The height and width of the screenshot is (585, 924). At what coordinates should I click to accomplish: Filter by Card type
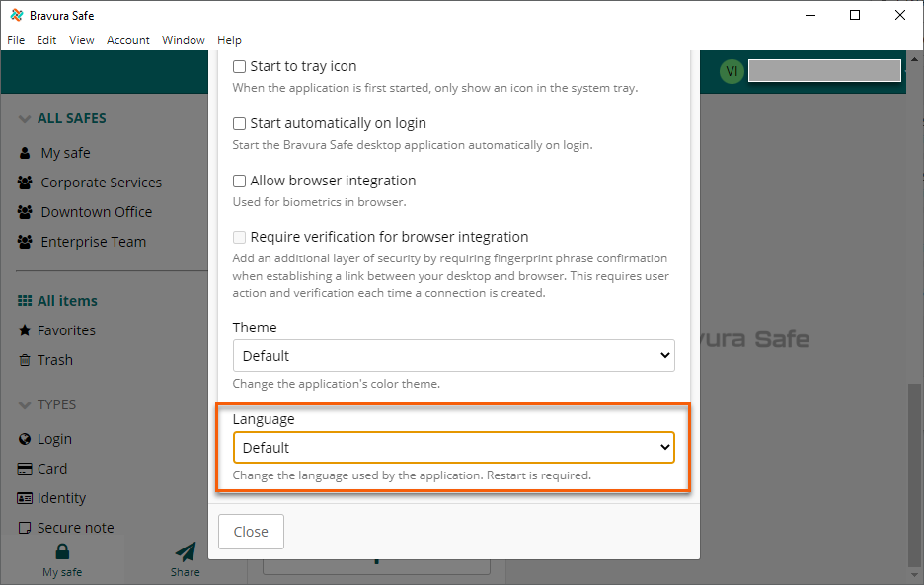tap(52, 469)
